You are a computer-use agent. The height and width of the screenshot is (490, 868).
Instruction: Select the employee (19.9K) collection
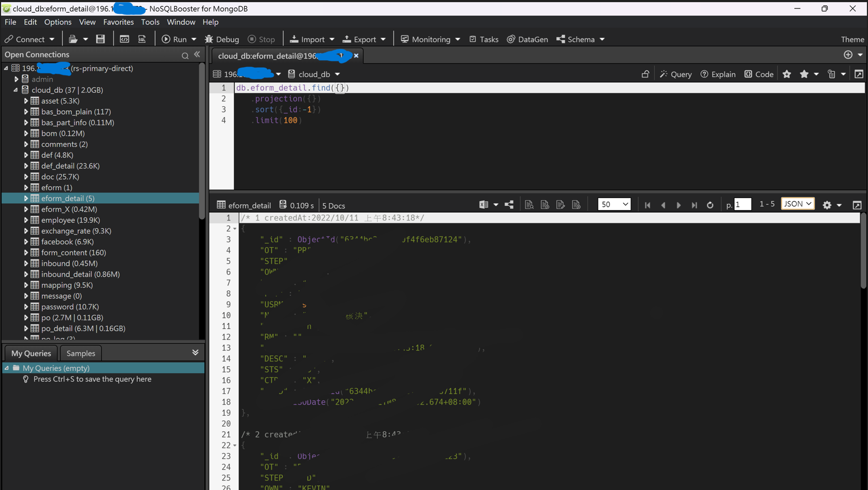tap(71, 220)
